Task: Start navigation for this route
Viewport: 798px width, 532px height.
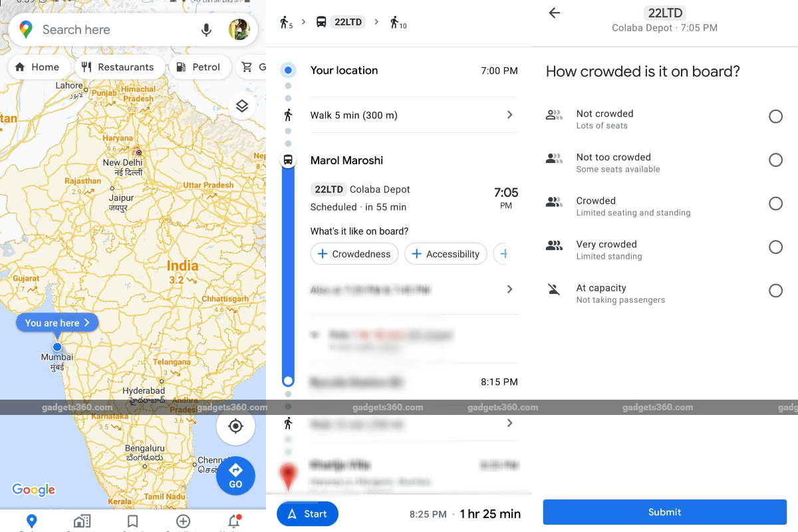Action: click(307, 513)
